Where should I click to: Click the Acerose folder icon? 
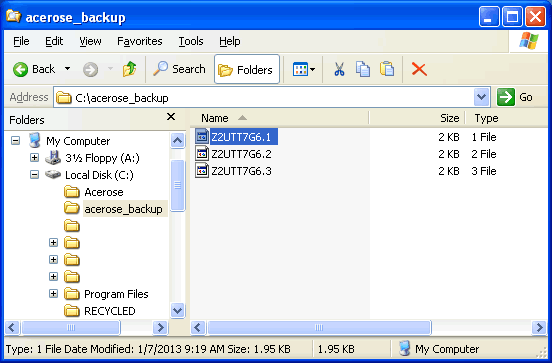point(72,192)
